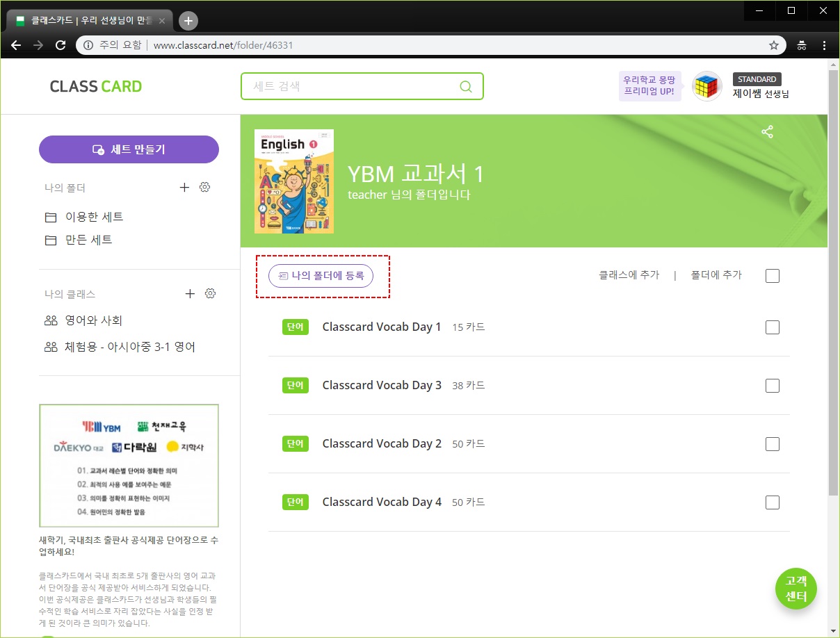Check the Classcard Vocab Day 4 checkbox
The height and width of the screenshot is (638, 840).
(x=773, y=502)
